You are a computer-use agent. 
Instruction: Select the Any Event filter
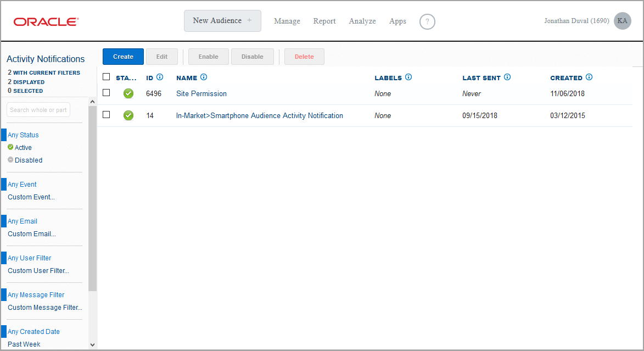(x=22, y=185)
